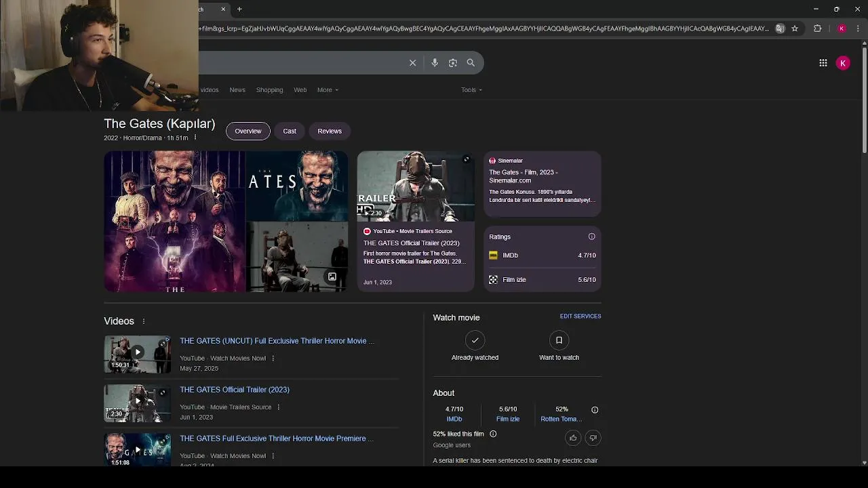868x488 pixels.
Task: Open YouTube trailer card title text
Action: click(411, 243)
